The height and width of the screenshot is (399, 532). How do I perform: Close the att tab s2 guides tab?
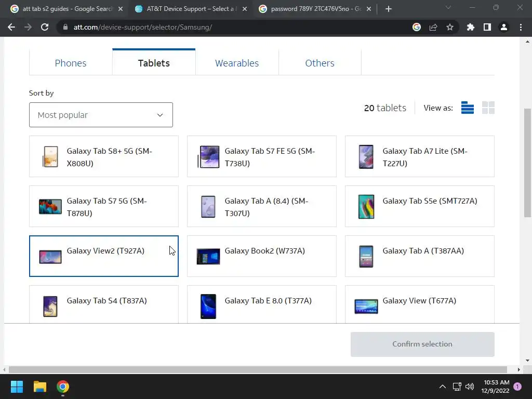click(121, 9)
